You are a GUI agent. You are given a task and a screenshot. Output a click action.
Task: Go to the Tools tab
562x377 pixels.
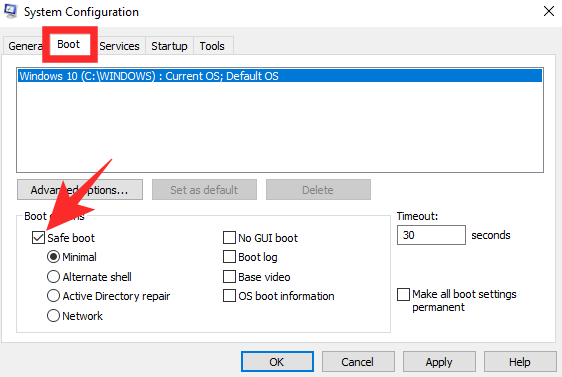pos(212,46)
